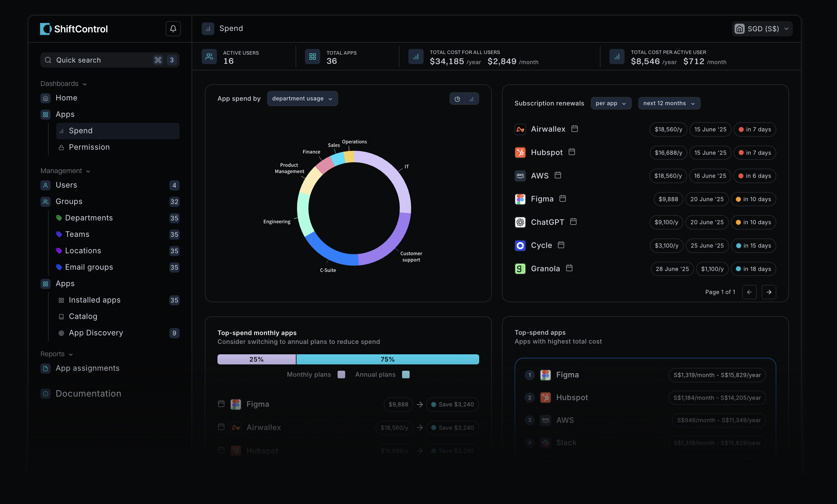The height and width of the screenshot is (504, 837).
Task: Click the ChatGPT app icon
Action: point(520,222)
